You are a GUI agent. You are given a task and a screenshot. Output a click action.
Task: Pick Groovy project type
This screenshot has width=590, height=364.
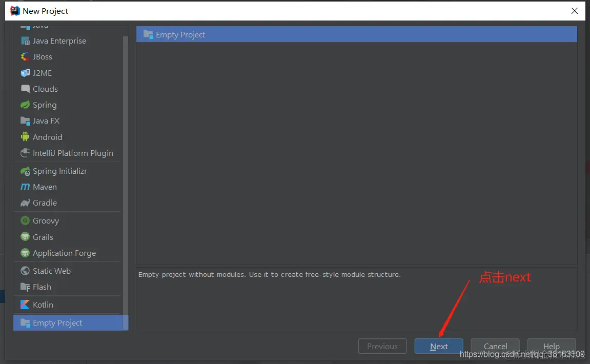click(x=68, y=220)
